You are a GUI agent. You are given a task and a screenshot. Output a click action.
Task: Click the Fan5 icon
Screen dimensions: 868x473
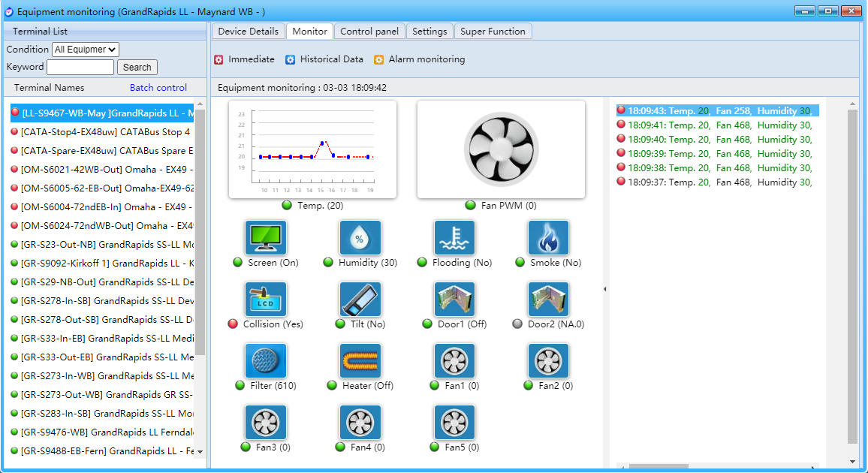454,422
